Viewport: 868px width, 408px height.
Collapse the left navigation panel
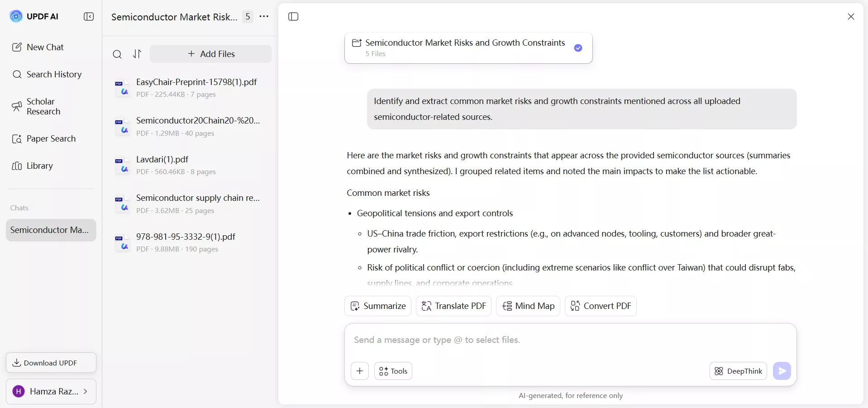(x=89, y=16)
